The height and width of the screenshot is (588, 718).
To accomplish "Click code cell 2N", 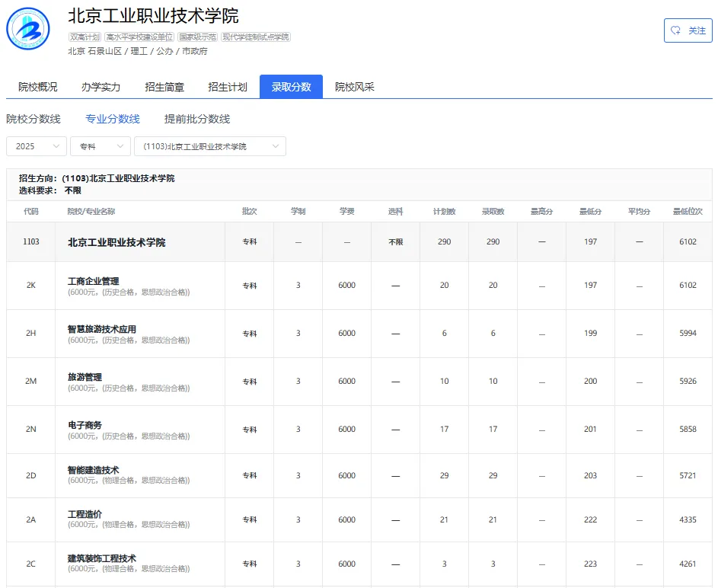I will 30,430.
